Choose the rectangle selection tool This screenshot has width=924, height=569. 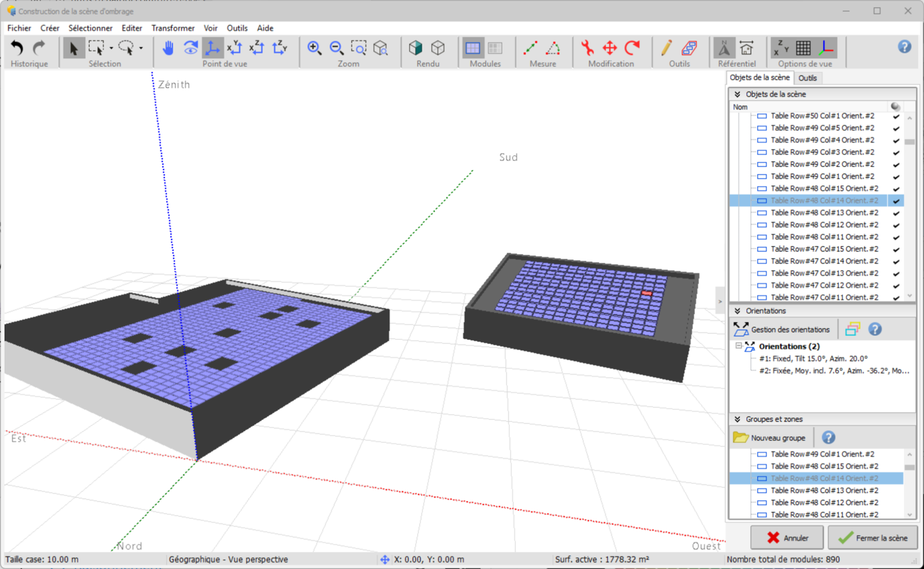point(96,48)
